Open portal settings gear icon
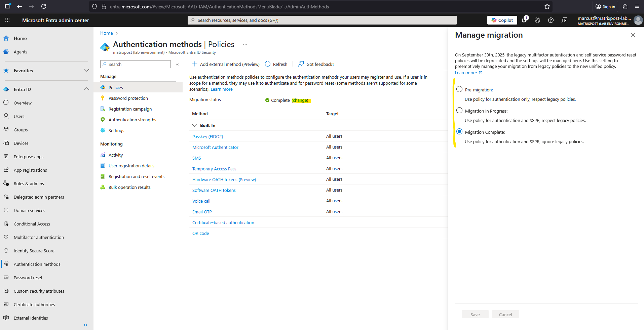The height and width of the screenshot is (330, 644). coord(537,20)
